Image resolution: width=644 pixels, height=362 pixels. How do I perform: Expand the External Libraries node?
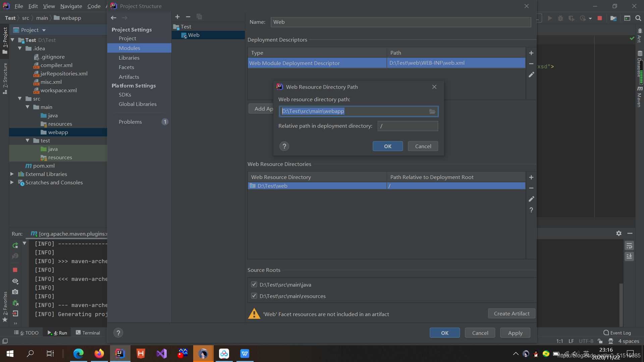[x=12, y=174]
